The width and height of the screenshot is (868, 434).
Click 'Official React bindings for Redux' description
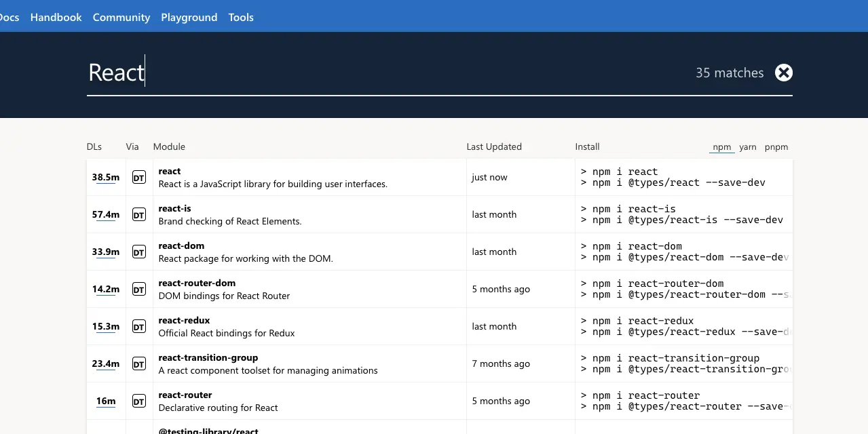point(227,334)
